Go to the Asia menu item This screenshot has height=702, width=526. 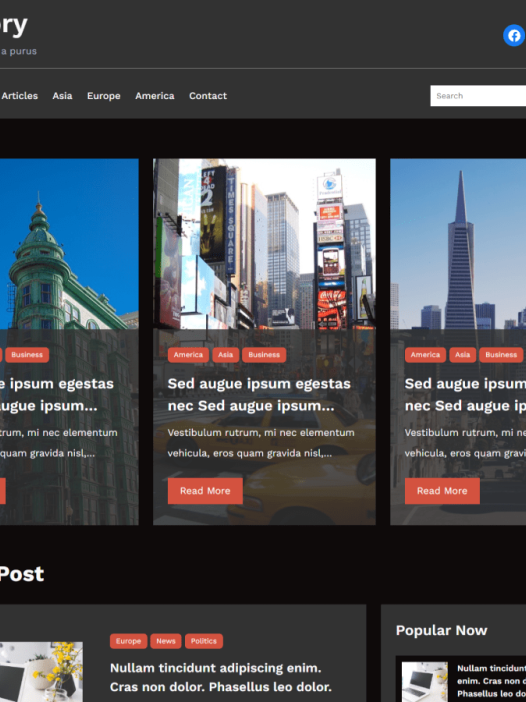click(62, 96)
